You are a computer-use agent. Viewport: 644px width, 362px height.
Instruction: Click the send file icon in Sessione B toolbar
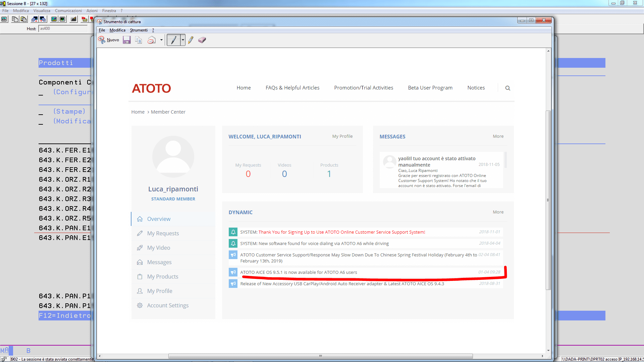(x=34, y=19)
